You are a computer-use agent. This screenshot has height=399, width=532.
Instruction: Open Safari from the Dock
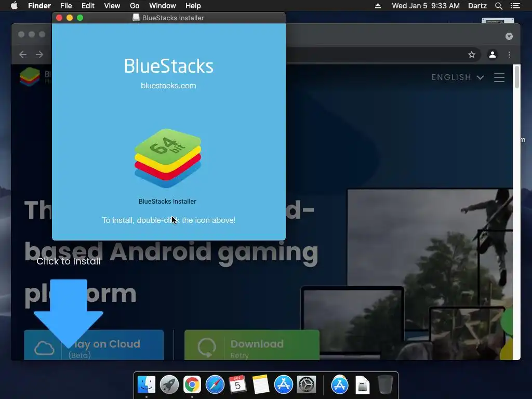215,385
